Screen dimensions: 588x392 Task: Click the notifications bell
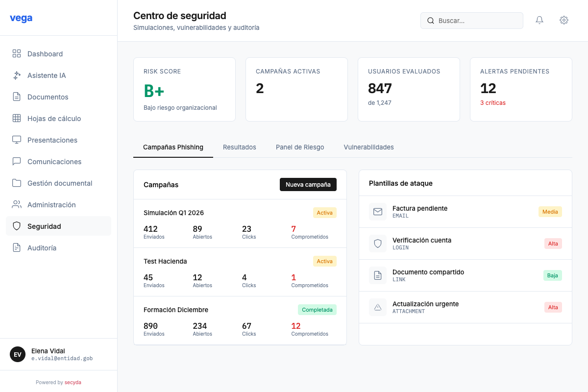[x=539, y=20]
